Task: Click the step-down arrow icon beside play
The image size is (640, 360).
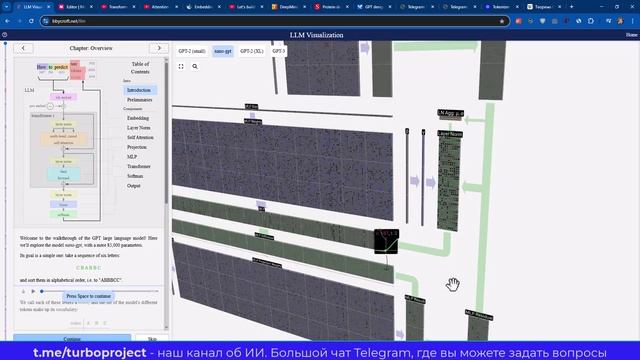Action: point(23,291)
